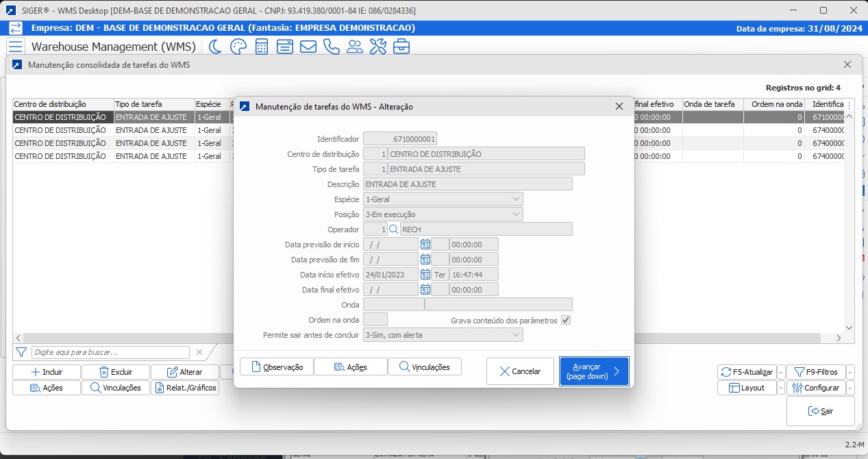Image resolution: width=868 pixels, height=459 pixels.
Task: Click the phone icon in the toolbar
Action: pos(331,47)
